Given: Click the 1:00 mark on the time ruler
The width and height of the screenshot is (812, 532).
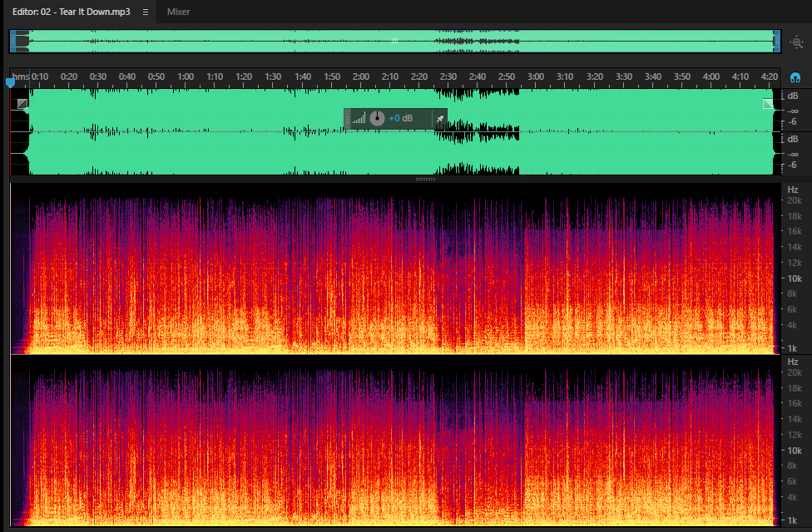Looking at the screenshot, I should (186, 76).
